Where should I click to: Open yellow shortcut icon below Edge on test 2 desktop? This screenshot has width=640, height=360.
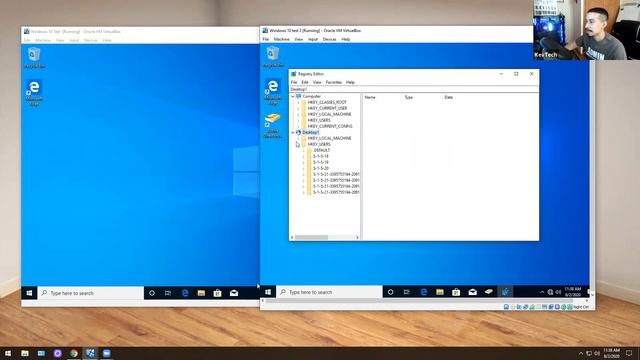(273, 126)
